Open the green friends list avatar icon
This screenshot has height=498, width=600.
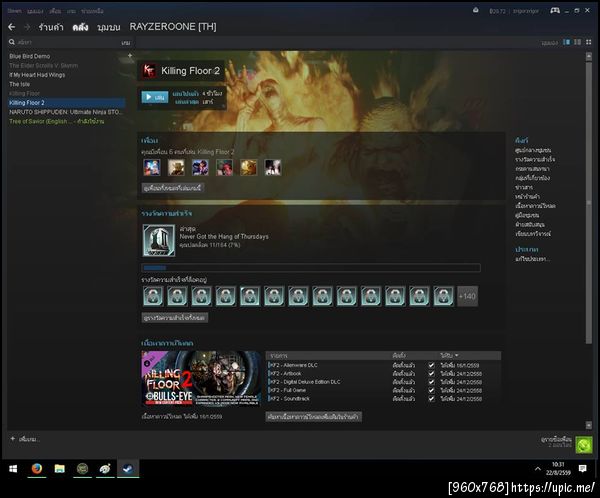[x=584, y=445]
